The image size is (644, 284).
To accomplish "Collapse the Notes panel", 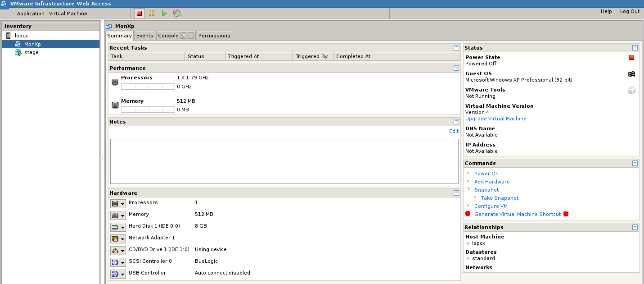I will pos(456,121).
